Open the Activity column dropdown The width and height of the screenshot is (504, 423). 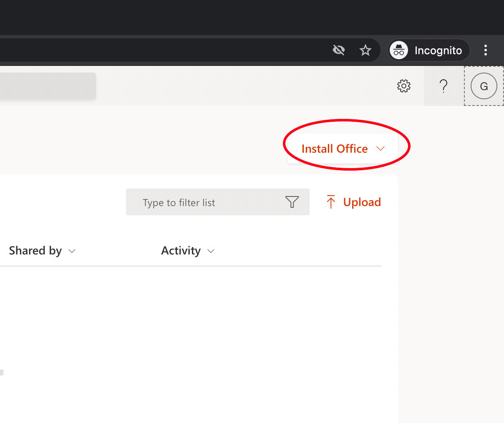(x=188, y=251)
